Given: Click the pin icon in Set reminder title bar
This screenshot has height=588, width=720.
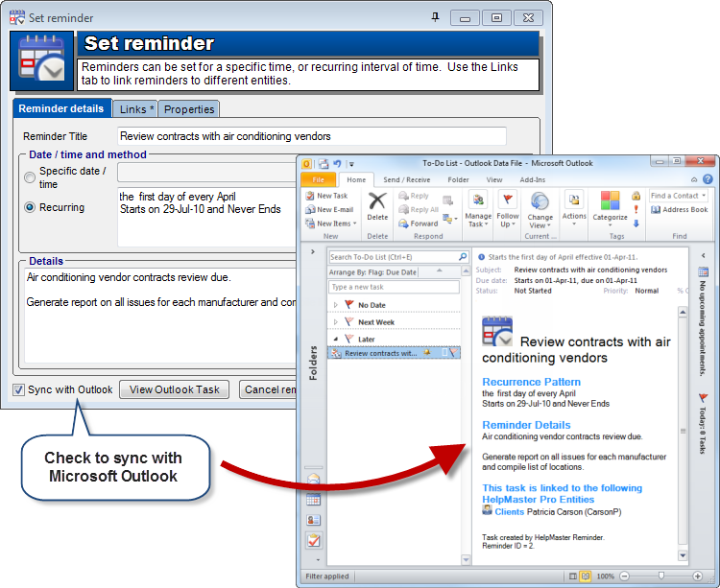Looking at the screenshot, I should (435, 17).
